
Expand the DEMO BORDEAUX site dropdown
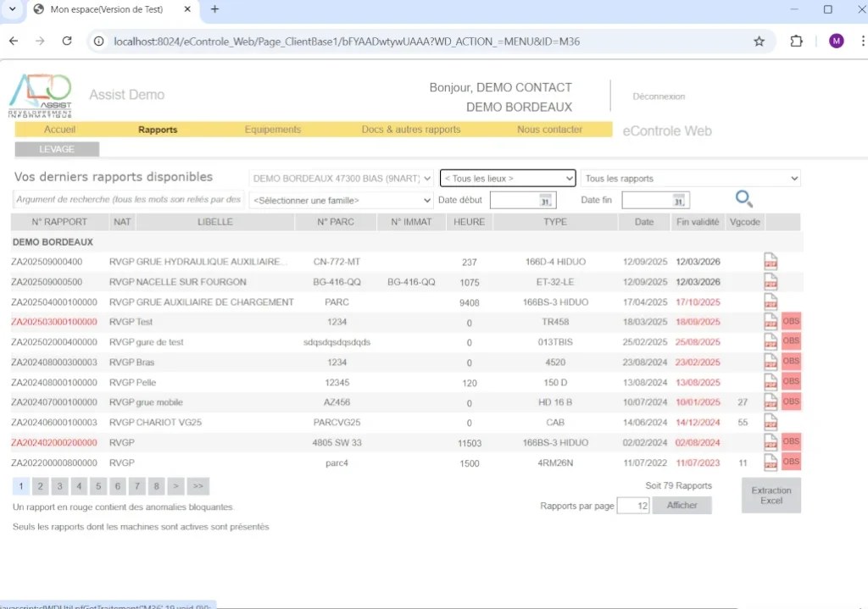(342, 179)
